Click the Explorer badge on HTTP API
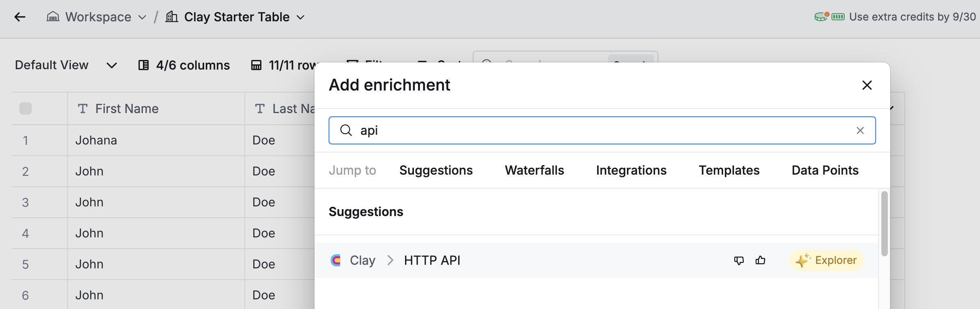The height and width of the screenshot is (309, 980). [826, 260]
